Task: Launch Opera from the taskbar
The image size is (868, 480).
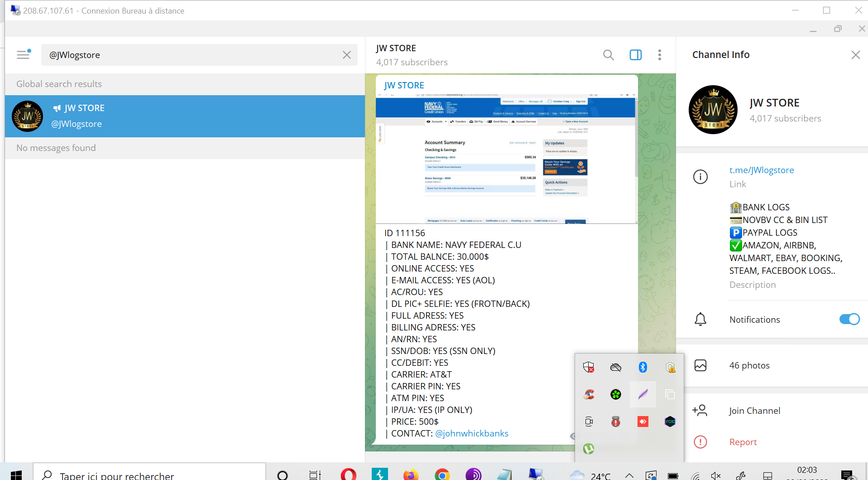Action: (348, 474)
